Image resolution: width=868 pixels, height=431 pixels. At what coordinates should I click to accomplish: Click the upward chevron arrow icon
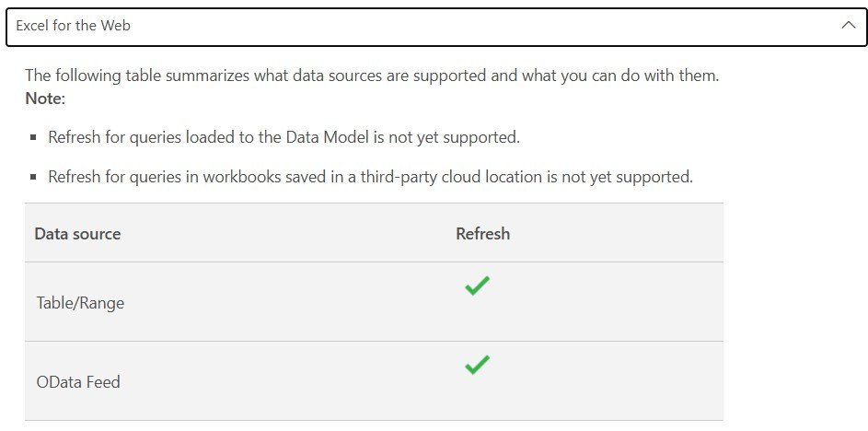848,26
